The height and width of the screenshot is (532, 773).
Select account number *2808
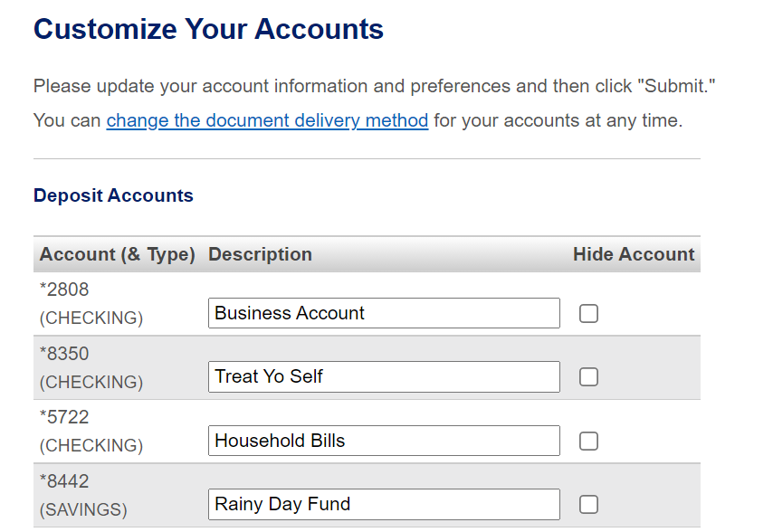64,290
